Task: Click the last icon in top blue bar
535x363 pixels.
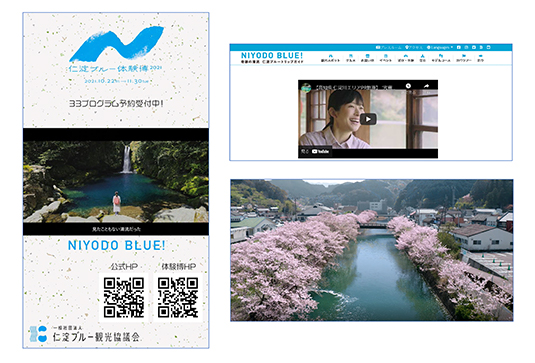Action: tap(488, 47)
